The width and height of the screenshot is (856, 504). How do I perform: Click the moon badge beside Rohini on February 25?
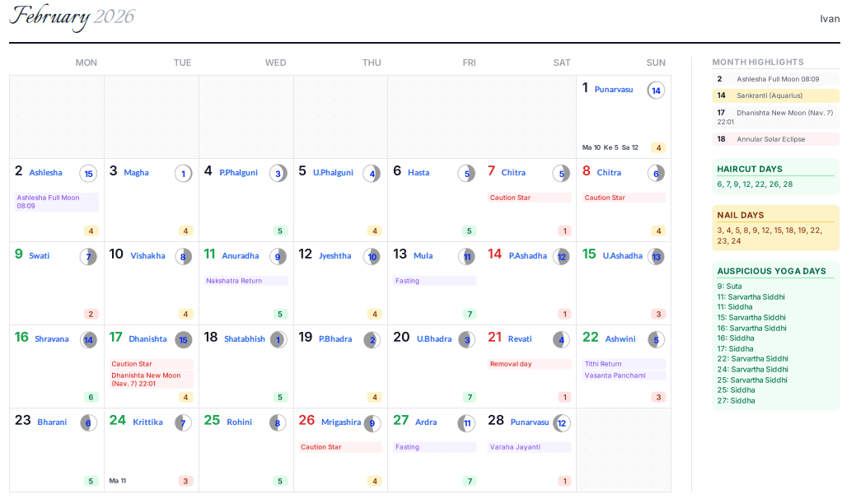pyautogui.click(x=278, y=422)
